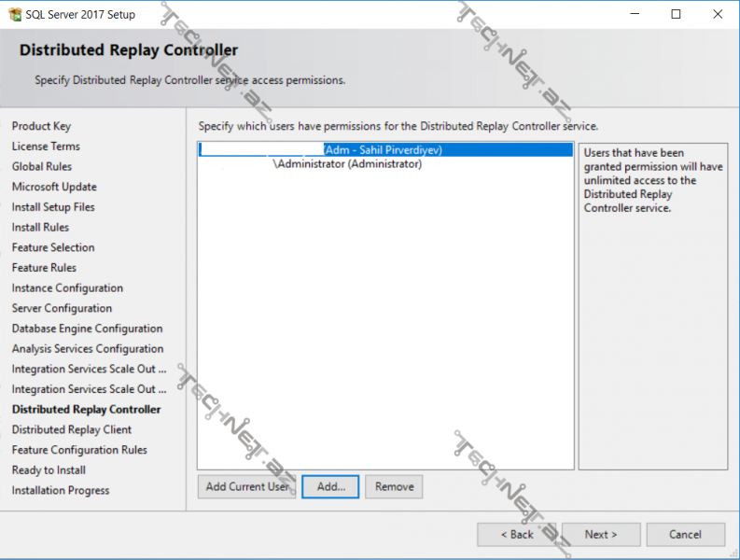Image resolution: width=740 pixels, height=560 pixels.
Task: Go to the Next setup page
Action: point(601,535)
